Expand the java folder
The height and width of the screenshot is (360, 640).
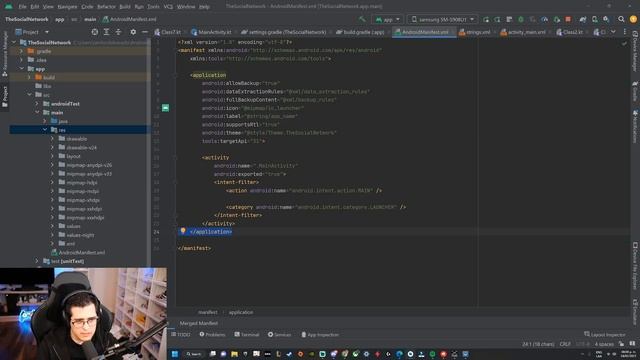(44, 121)
